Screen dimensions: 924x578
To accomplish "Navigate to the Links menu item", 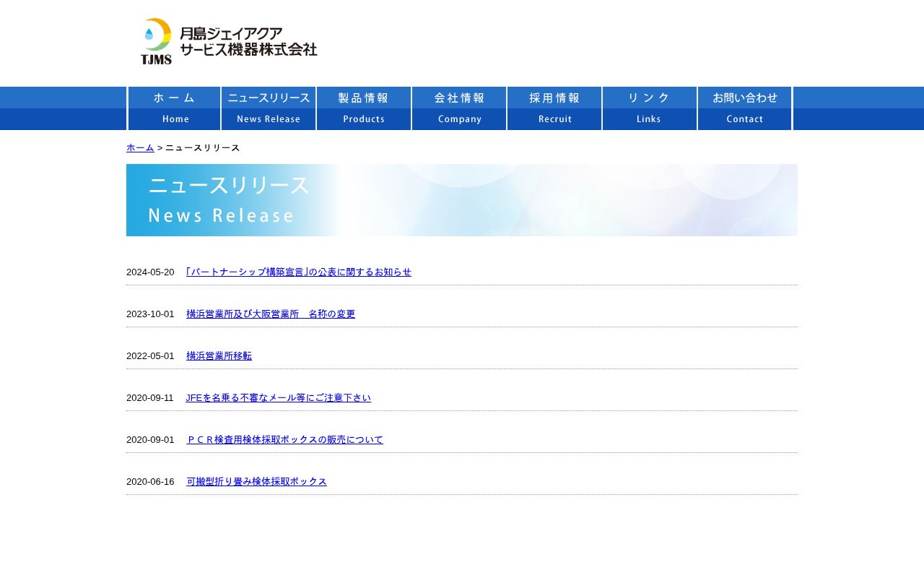I will coord(650,108).
